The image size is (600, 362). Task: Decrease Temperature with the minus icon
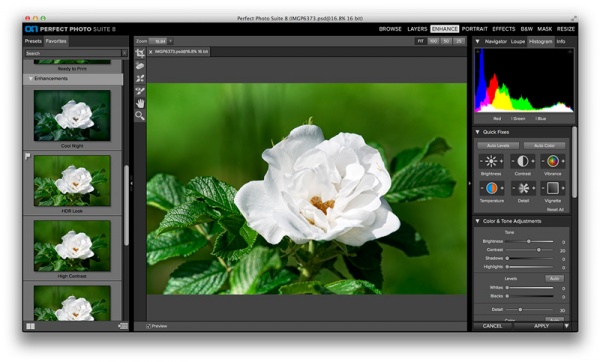coord(482,188)
